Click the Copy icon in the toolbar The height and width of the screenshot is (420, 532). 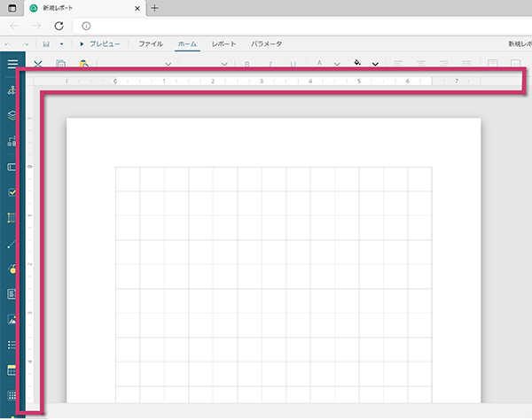60,64
